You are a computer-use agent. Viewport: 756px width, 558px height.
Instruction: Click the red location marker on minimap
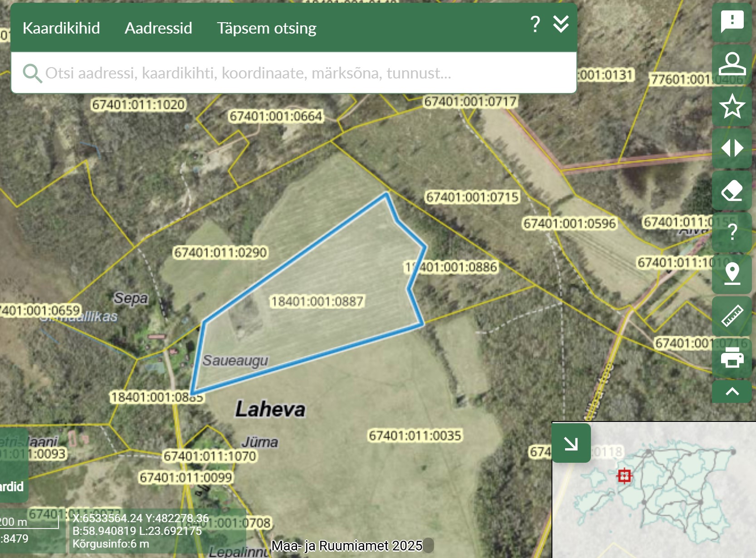tap(624, 476)
